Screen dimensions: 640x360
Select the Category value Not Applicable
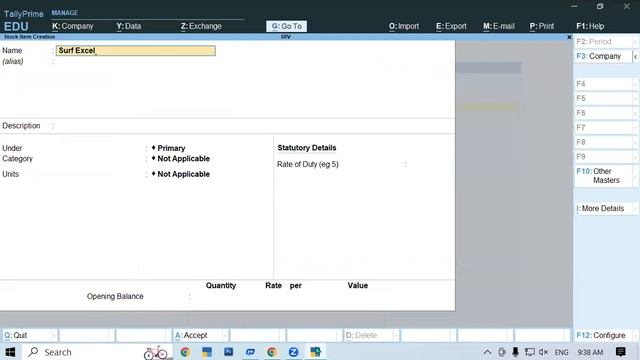coord(180,159)
